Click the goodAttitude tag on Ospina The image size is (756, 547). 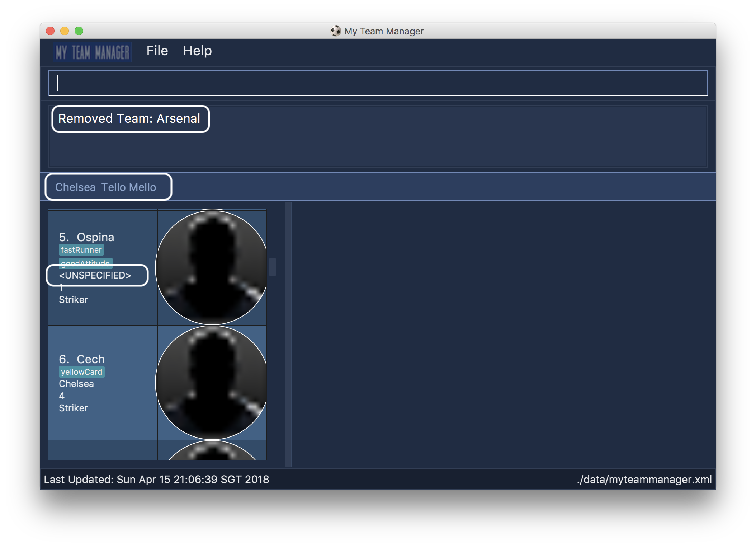pos(85,263)
